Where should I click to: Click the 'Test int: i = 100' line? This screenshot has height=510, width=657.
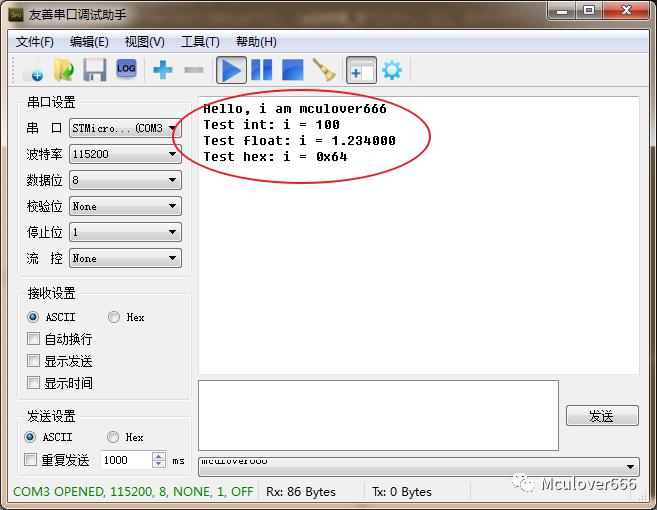point(272,124)
